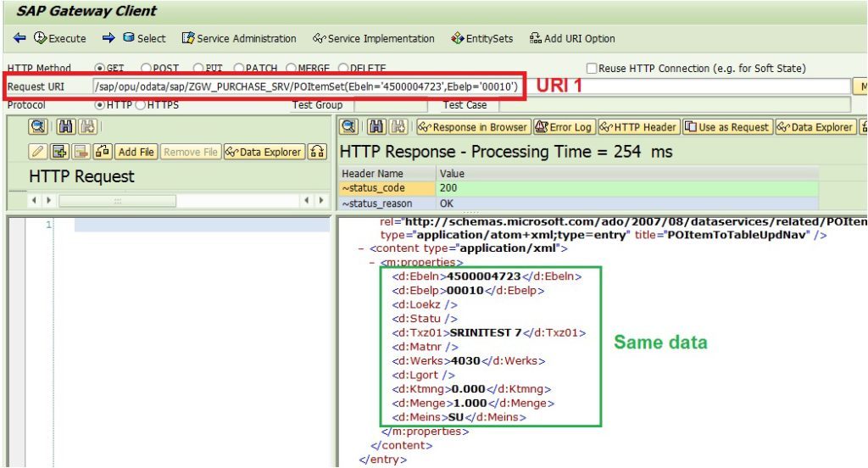Click the HTTP Request horizontal scrollbar thumb
868x468 pixels.
[x=117, y=200]
